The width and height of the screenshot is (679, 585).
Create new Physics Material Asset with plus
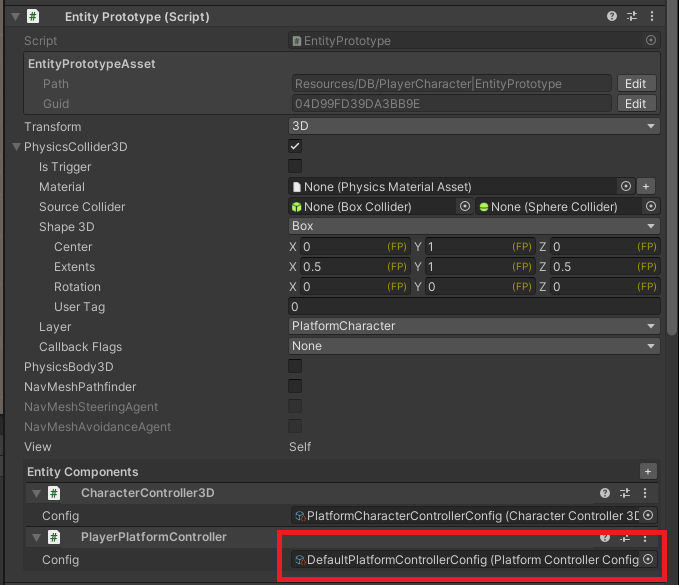tap(646, 186)
